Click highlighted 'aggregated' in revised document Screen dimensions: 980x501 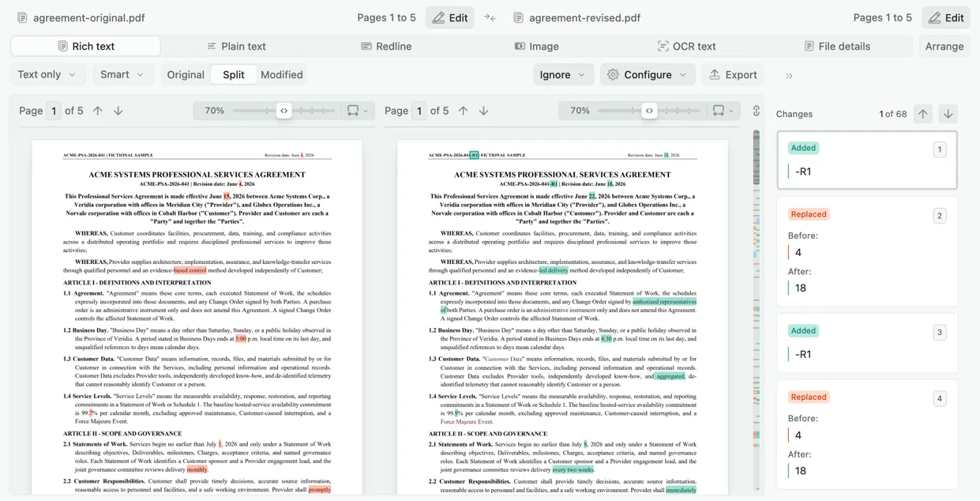(670, 376)
